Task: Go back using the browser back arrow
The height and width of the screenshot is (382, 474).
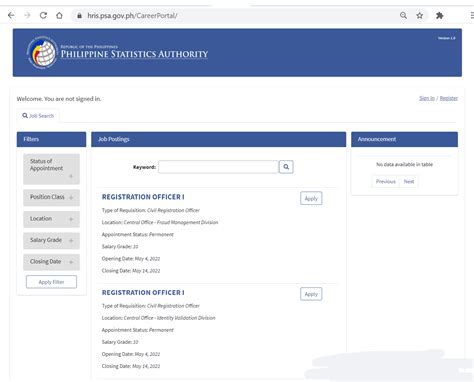Action: coord(11,15)
